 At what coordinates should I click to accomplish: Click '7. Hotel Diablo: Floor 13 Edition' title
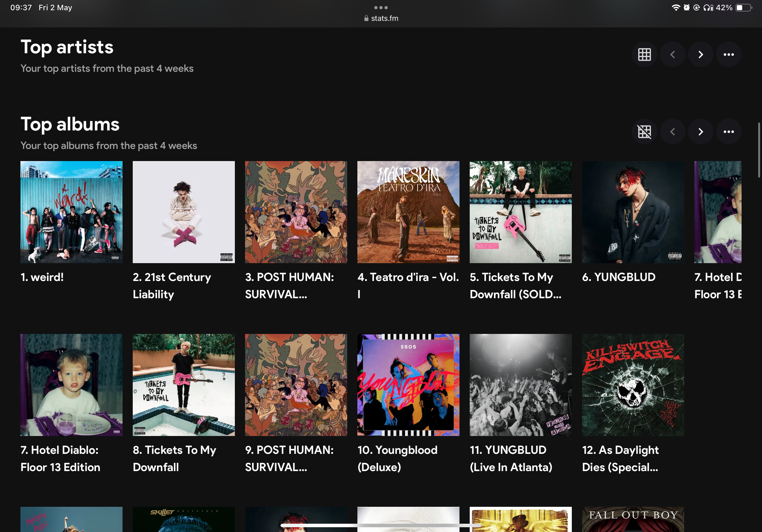(60, 458)
